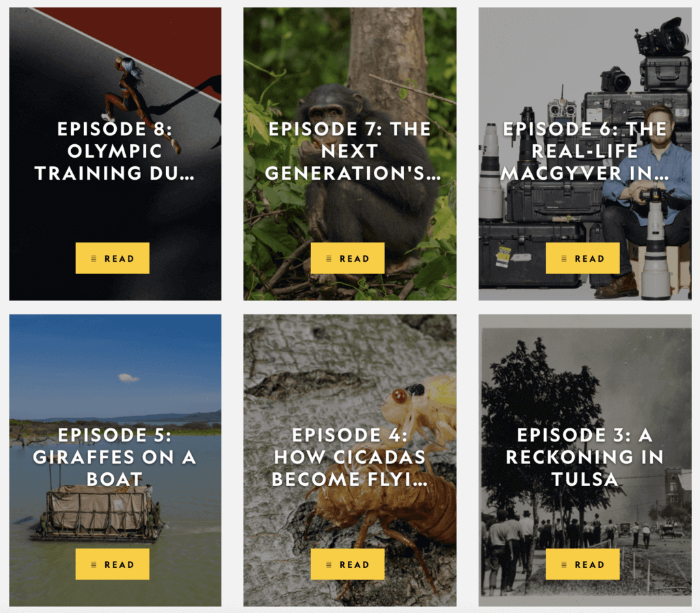Open the Episode 8: Olympic Training title

pyautogui.click(x=115, y=151)
